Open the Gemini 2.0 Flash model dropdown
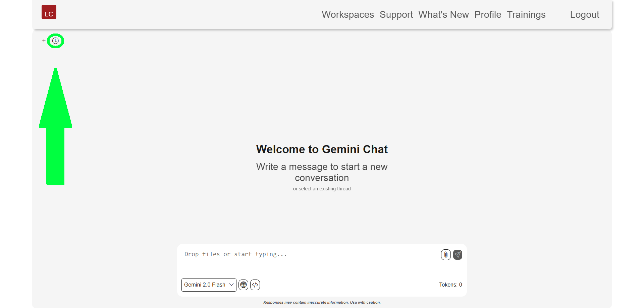The height and width of the screenshot is (308, 644). [x=209, y=285]
